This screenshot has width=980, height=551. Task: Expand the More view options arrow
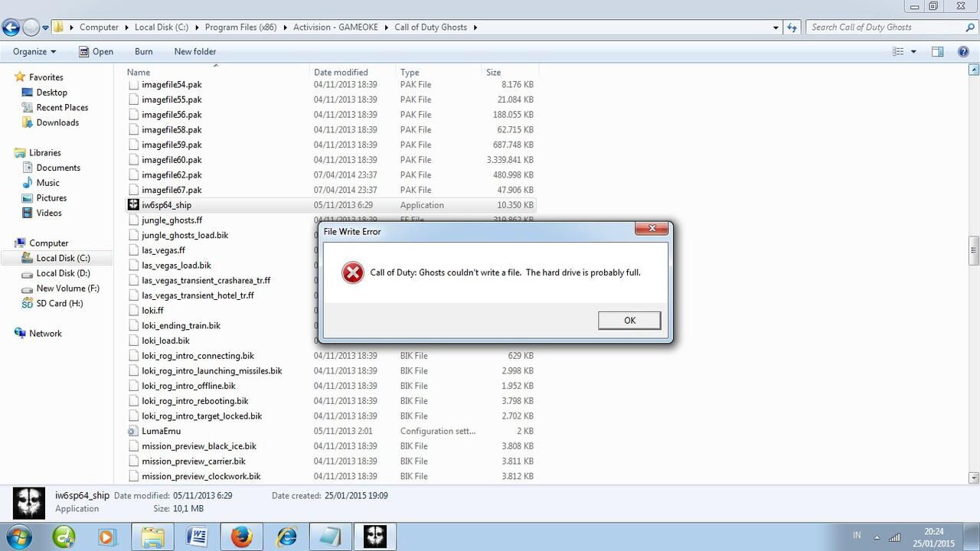tap(913, 51)
